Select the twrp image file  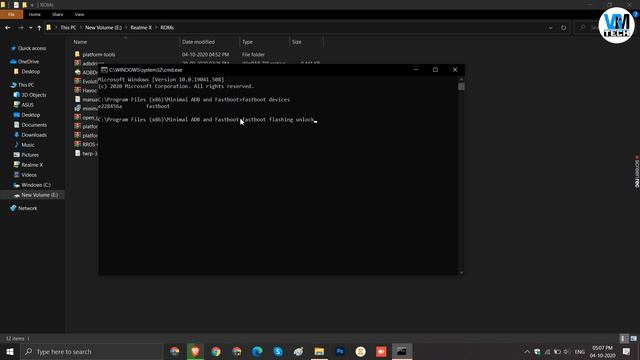pos(86,153)
